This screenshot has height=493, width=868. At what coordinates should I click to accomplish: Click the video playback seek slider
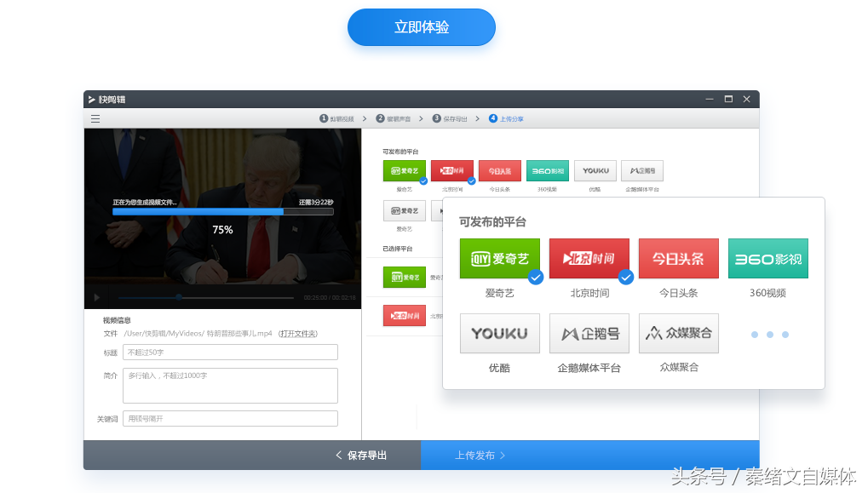pyautogui.click(x=206, y=297)
